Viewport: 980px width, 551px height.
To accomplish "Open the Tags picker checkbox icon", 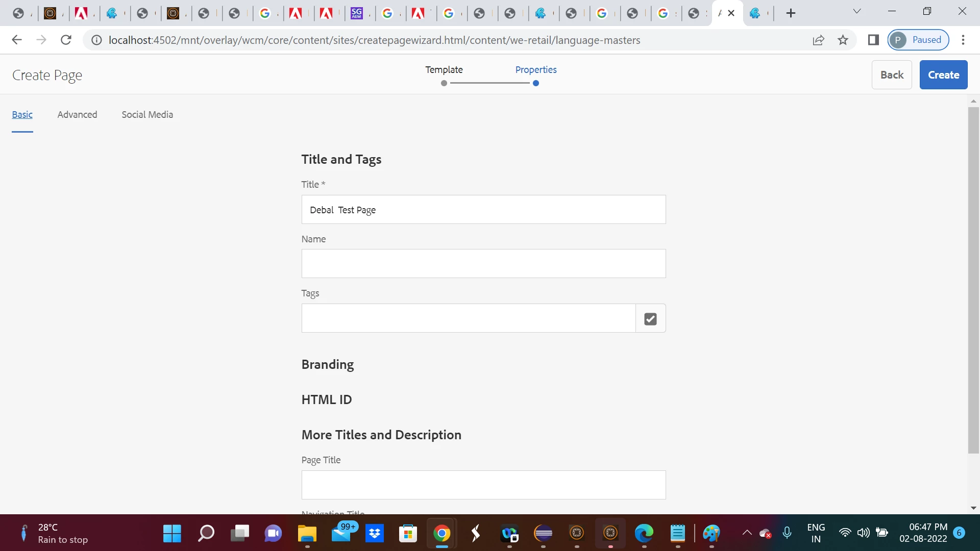I will coord(650,319).
